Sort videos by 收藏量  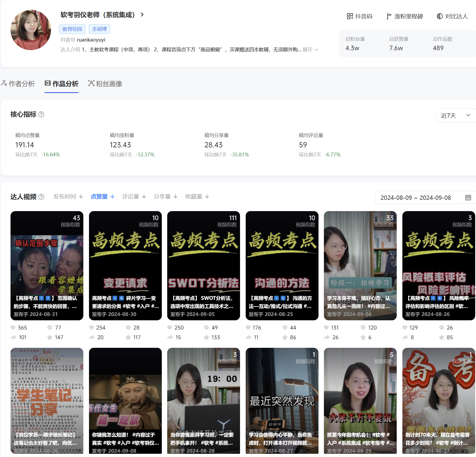tap(197, 197)
